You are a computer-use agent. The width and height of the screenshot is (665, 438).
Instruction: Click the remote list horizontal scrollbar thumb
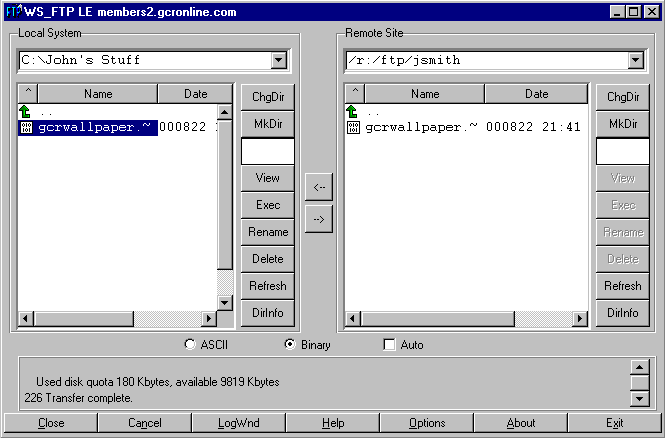click(438, 318)
